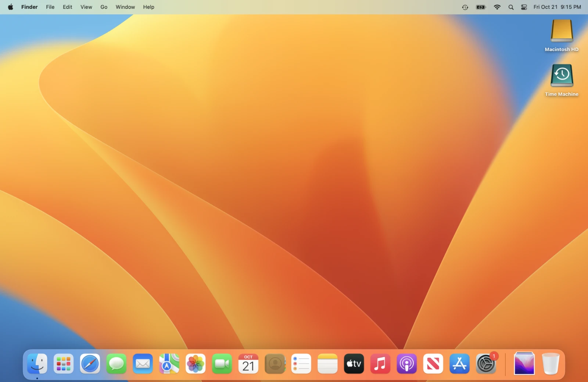Open the Mail application
588x382 pixels.
tap(143, 364)
